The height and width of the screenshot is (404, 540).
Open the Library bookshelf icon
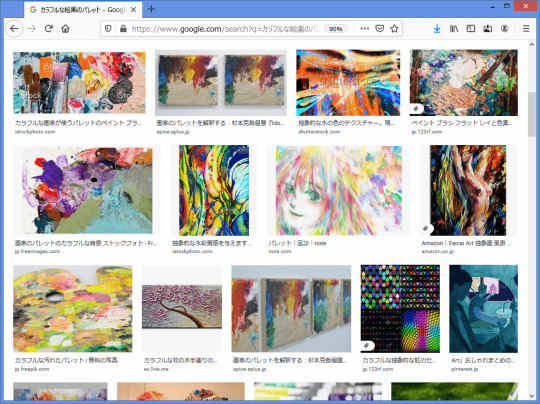pos(454,29)
